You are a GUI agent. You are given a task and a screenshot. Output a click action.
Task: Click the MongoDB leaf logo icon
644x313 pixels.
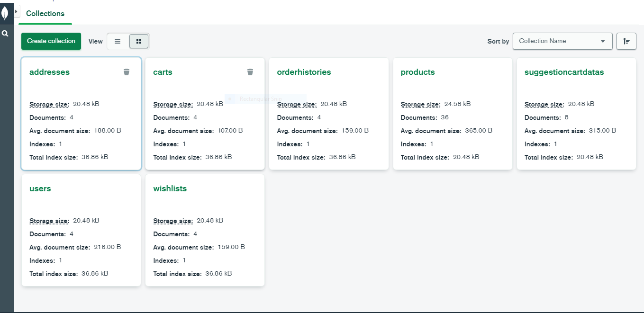[x=5, y=13]
